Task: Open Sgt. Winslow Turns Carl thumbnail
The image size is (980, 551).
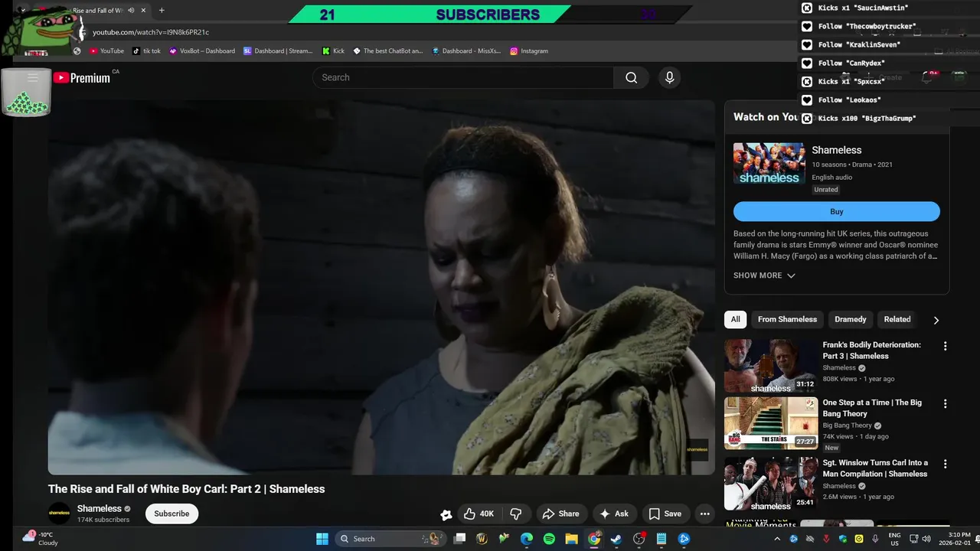Action: coord(771,484)
